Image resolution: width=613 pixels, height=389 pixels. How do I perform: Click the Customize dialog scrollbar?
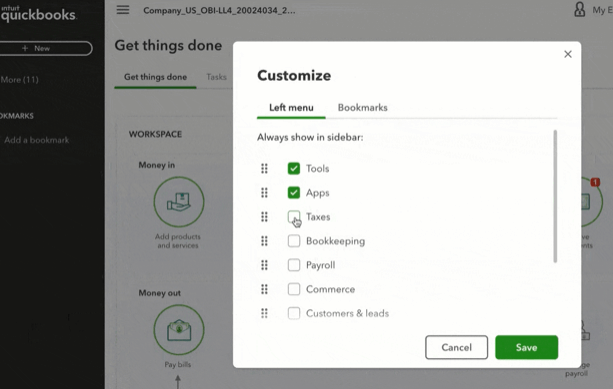pos(555,196)
